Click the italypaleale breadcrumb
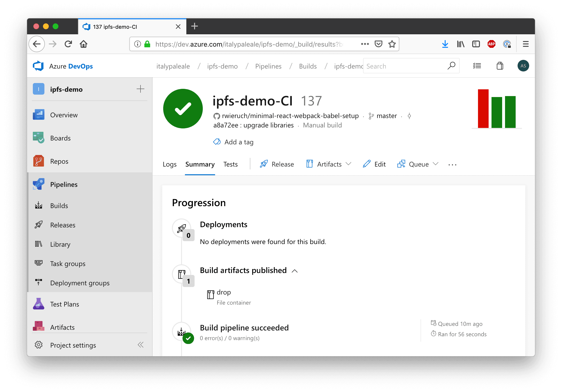 (x=173, y=66)
